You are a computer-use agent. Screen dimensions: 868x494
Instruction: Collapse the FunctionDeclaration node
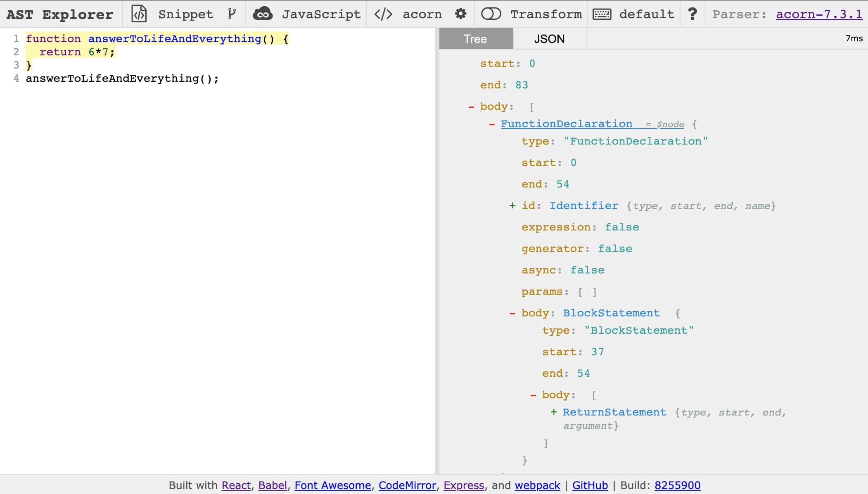[492, 124]
